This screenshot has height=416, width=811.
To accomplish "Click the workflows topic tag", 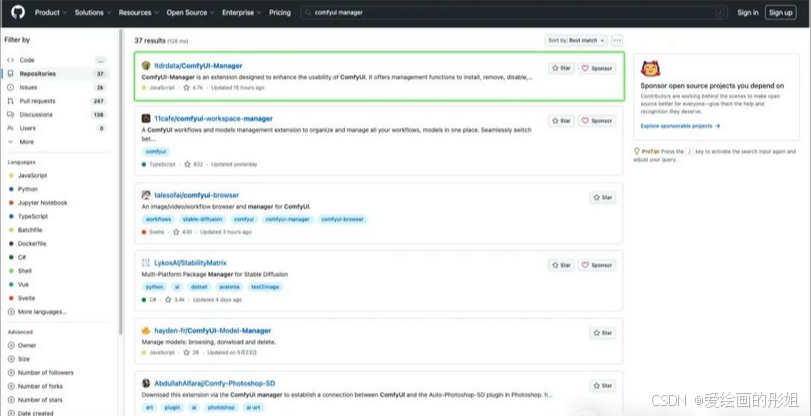I will click(x=158, y=219).
